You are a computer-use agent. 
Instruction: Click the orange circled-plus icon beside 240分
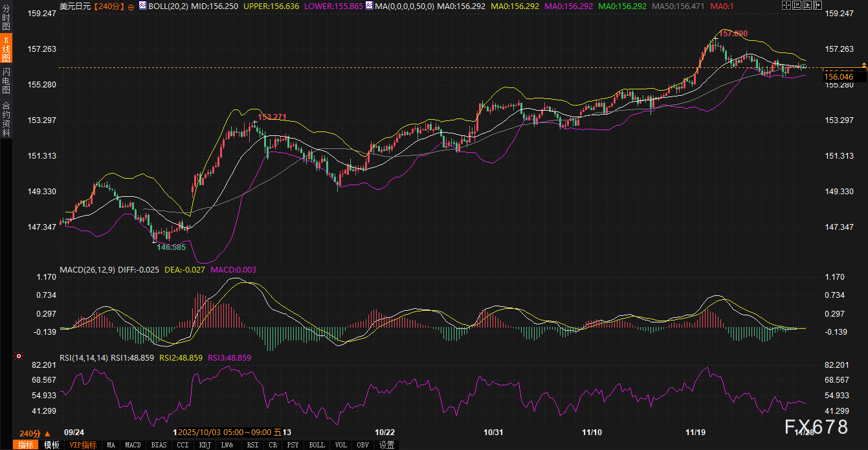131,6
